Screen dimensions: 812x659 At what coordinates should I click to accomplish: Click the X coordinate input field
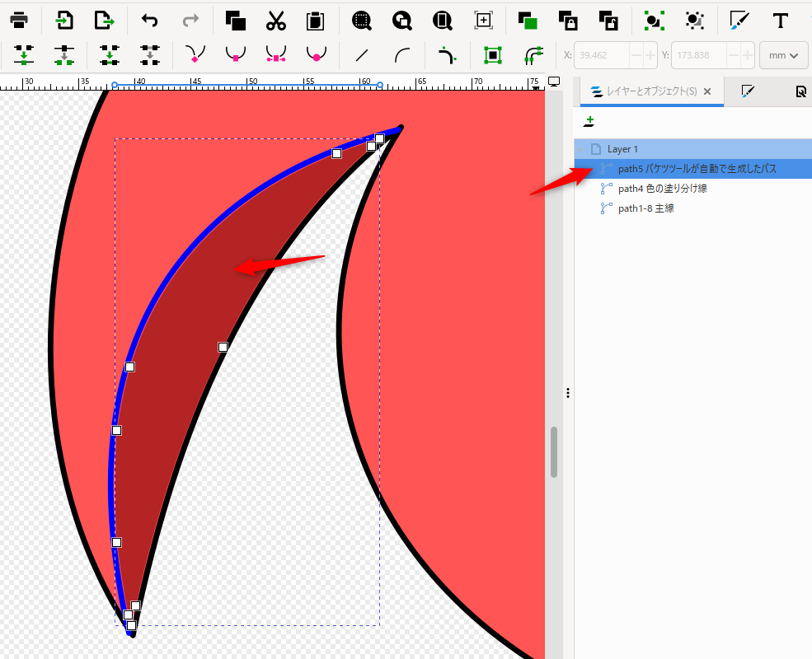tap(602, 55)
